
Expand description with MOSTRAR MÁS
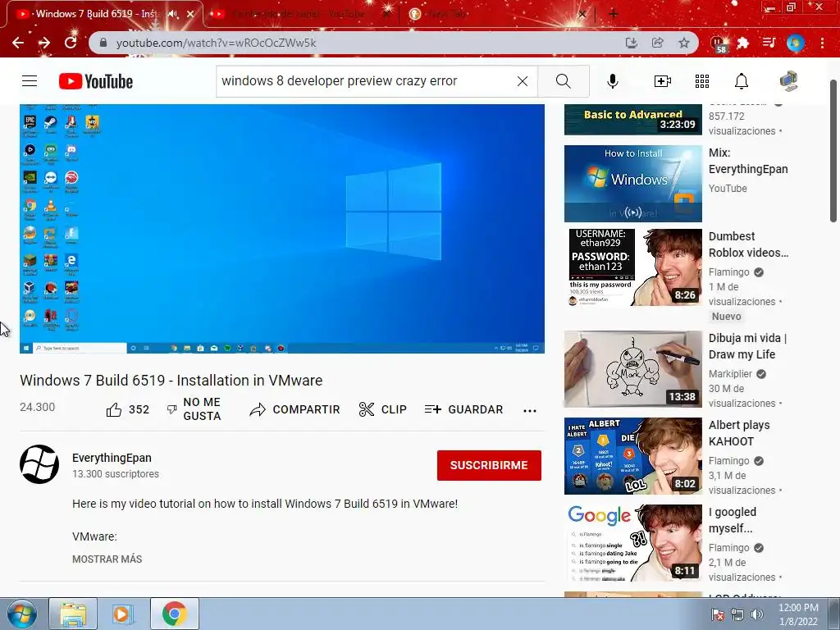[107, 559]
